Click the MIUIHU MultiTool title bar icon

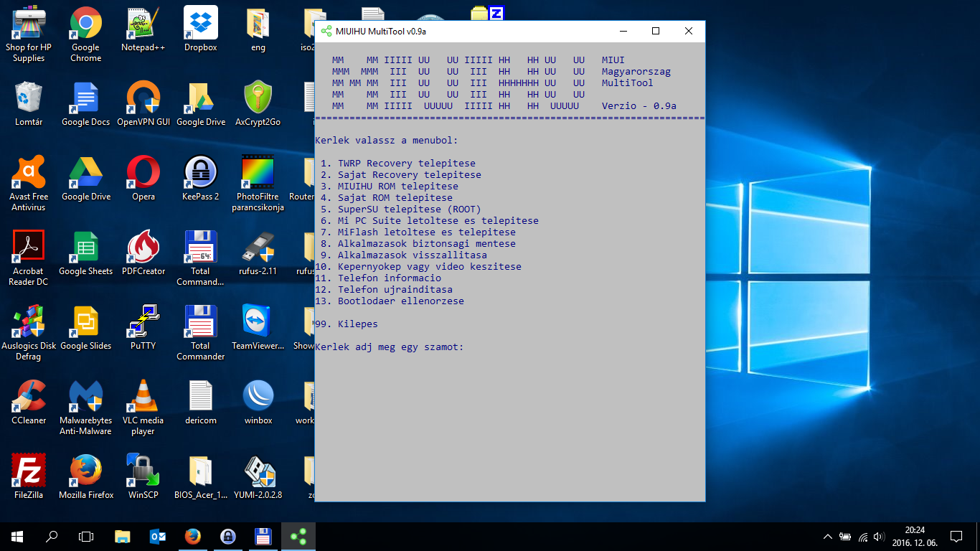[x=326, y=32]
